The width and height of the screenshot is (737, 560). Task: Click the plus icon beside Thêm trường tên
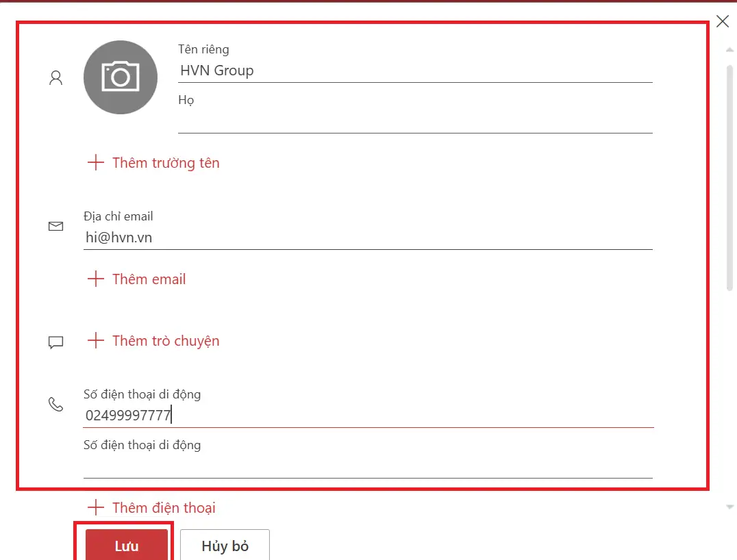(95, 162)
